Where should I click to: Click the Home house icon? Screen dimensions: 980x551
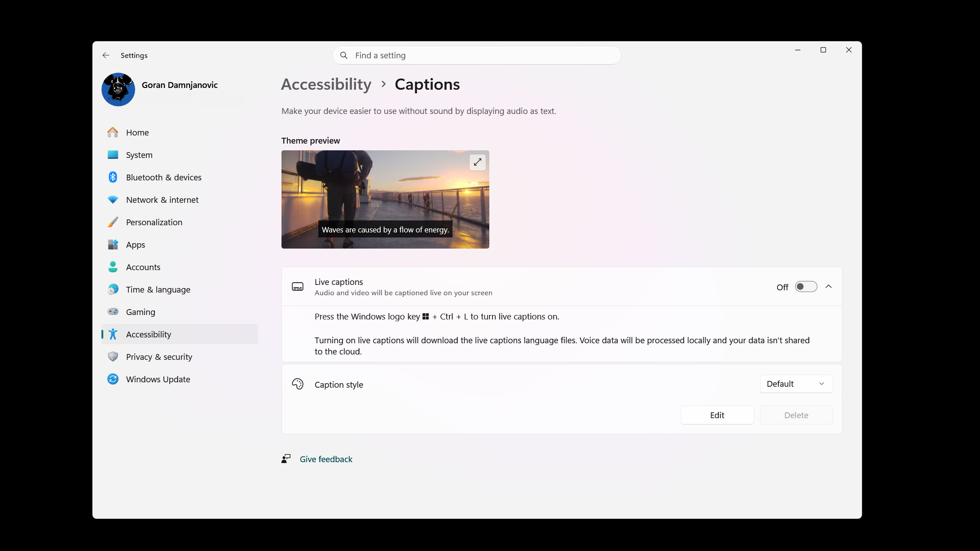(113, 132)
